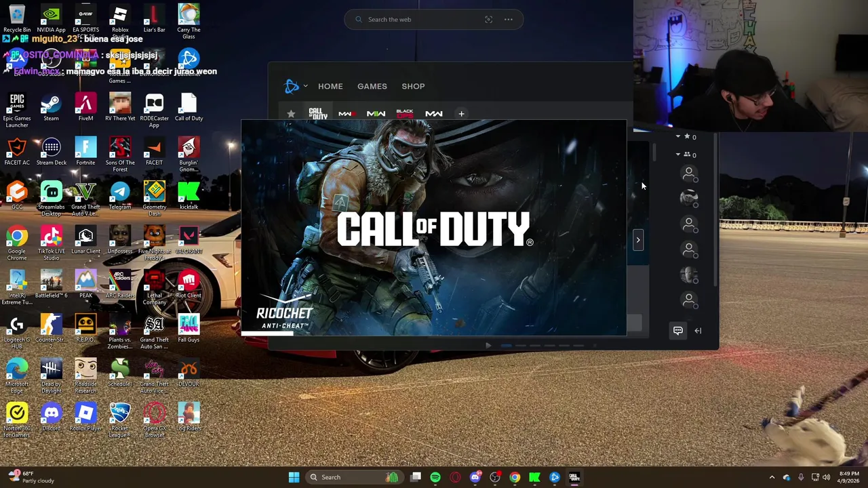Expand the Battle.net side panel chevron
This screenshot has height=488, width=868.
coord(638,239)
